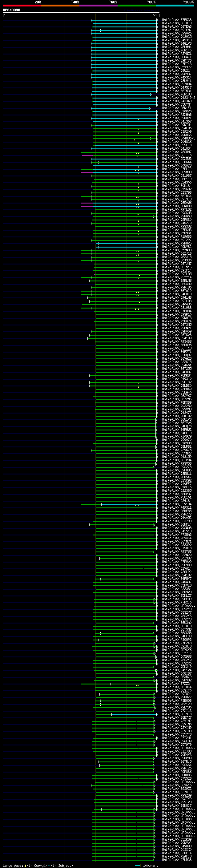This screenshot has height=868, width=197.
Task: Open hit UniRef100_Q04836-3
Action: [179, 139]
